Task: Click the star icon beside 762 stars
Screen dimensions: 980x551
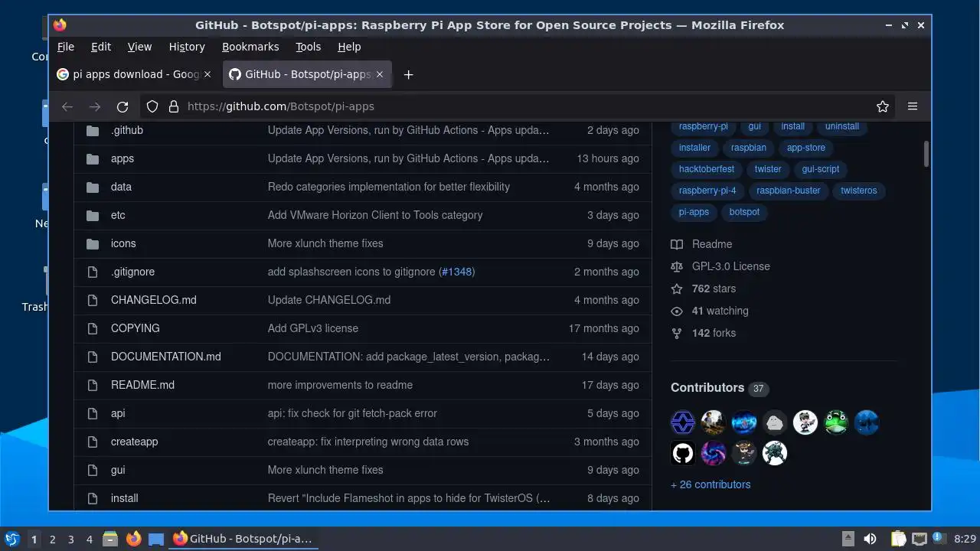Action: click(x=677, y=289)
